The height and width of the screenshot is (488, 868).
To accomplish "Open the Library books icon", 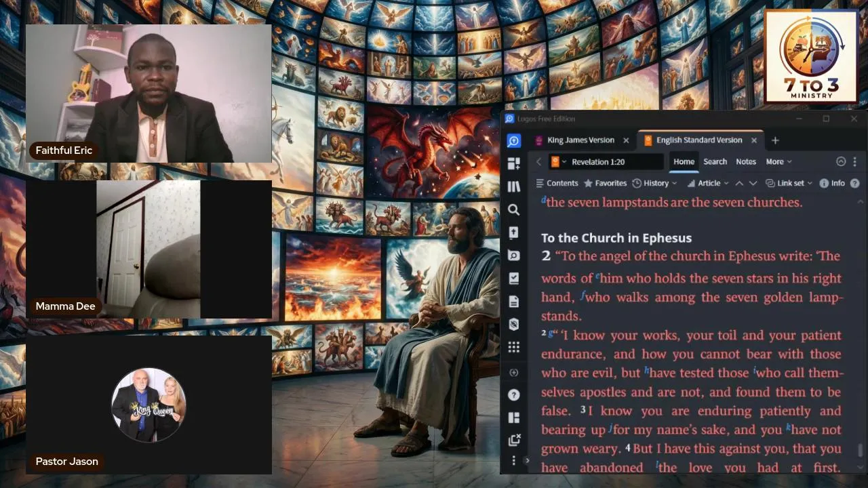I will click(x=514, y=186).
